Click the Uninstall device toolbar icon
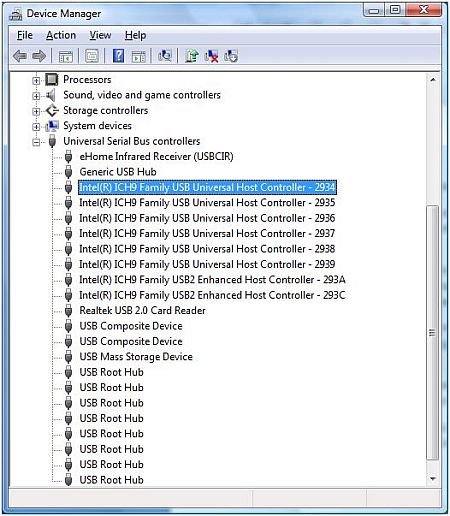The height and width of the screenshot is (516, 450). (x=231, y=56)
